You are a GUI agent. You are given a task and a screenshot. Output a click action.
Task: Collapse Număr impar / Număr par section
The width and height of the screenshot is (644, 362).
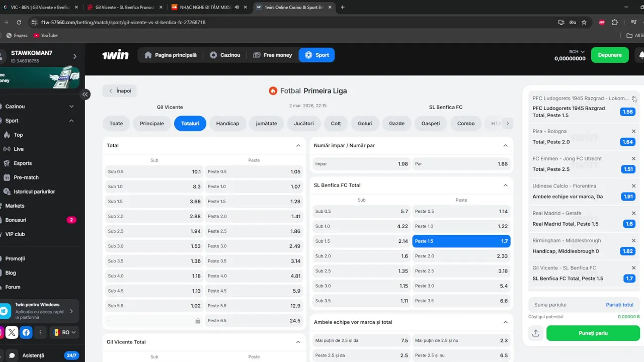pyautogui.click(x=505, y=145)
